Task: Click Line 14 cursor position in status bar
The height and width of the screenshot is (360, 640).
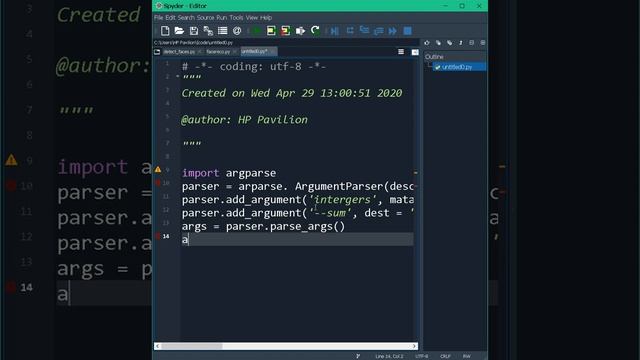Action: point(389,356)
